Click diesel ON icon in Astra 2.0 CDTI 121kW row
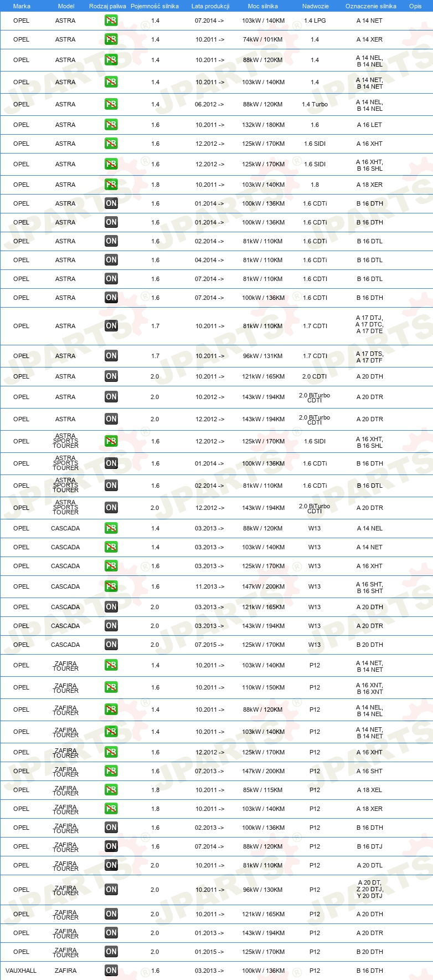This screenshot has width=433, height=980. 111,376
